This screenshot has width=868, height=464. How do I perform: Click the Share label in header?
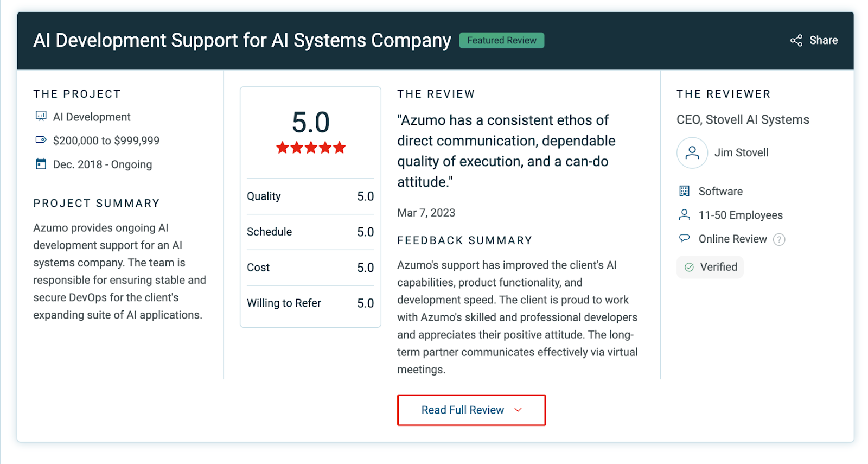824,40
